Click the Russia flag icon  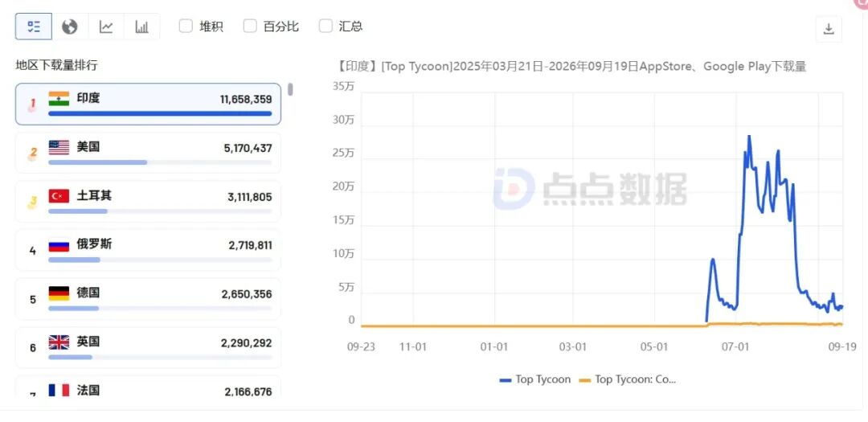point(59,245)
